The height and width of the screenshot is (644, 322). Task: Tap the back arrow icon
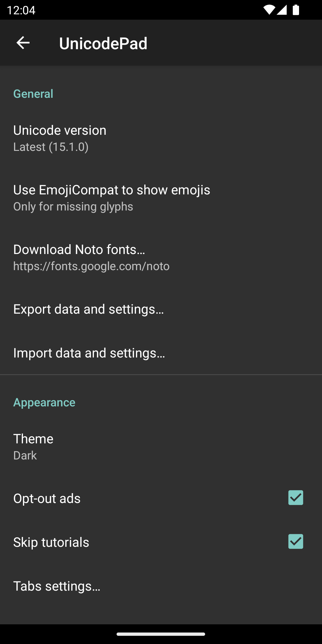[x=23, y=43]
